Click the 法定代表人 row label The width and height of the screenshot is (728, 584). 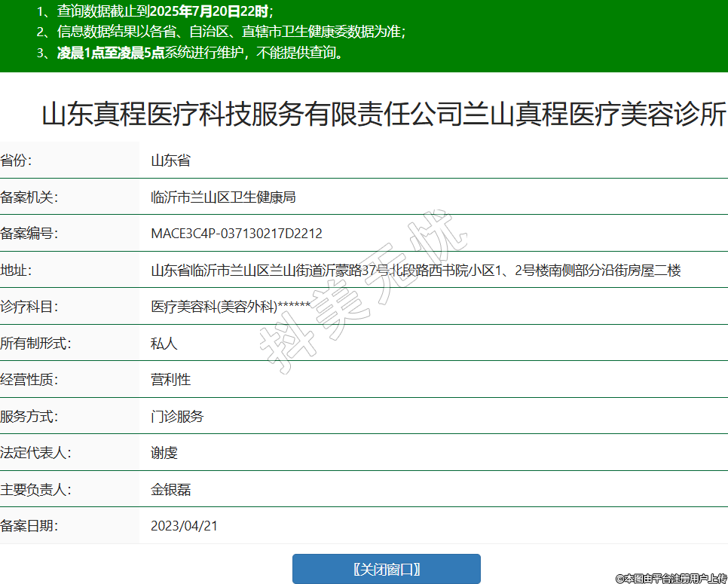[35, 453]
